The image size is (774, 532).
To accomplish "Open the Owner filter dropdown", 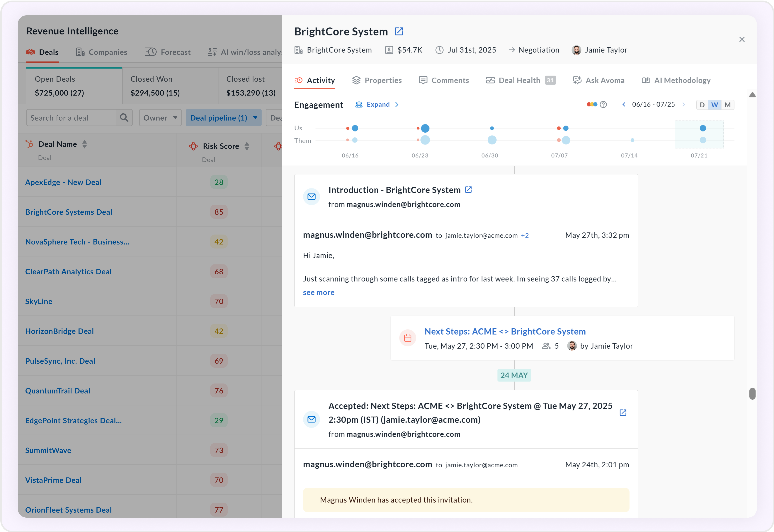I will pos(160,118).
